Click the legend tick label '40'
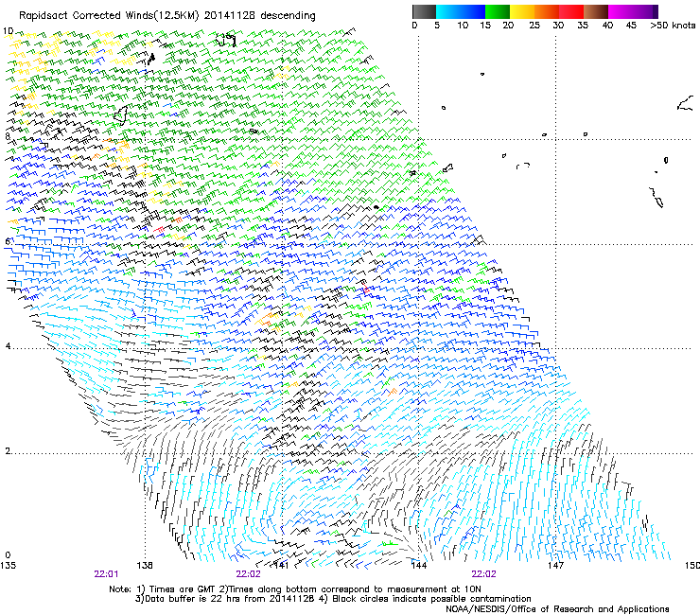 607,26
